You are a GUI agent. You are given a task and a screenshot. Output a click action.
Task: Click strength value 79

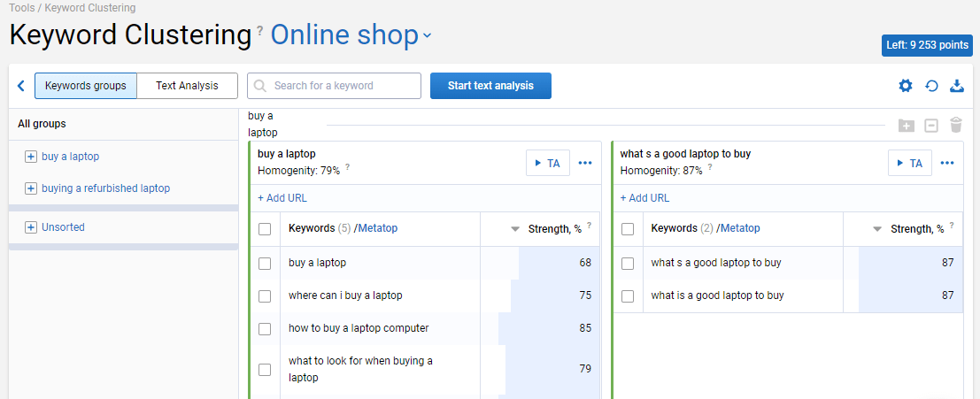585,368
